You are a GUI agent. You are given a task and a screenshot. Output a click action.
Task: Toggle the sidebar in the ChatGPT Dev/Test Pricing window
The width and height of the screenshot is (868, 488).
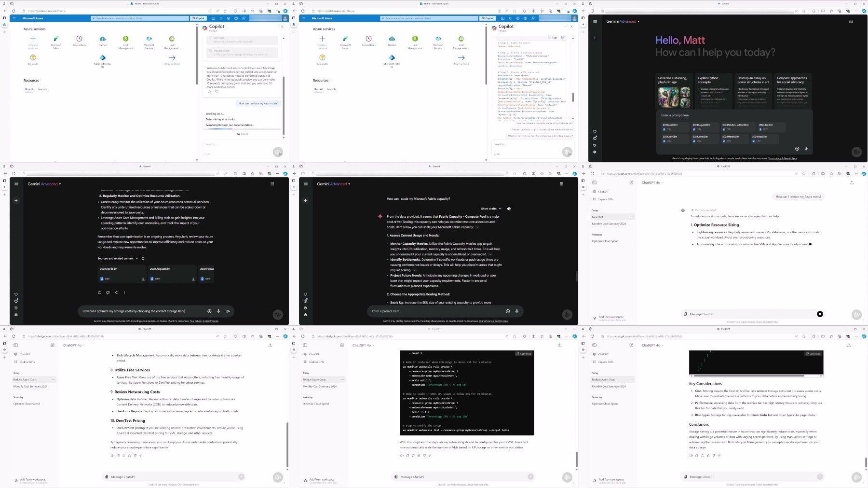(15, 345)
